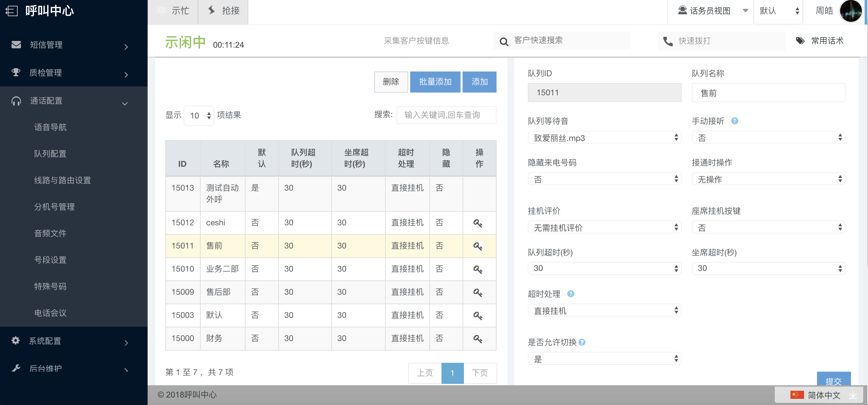This screenshot has width=868, height=405.
Task: Click the question mark beside 超时处理
Action: click(571, 294)
